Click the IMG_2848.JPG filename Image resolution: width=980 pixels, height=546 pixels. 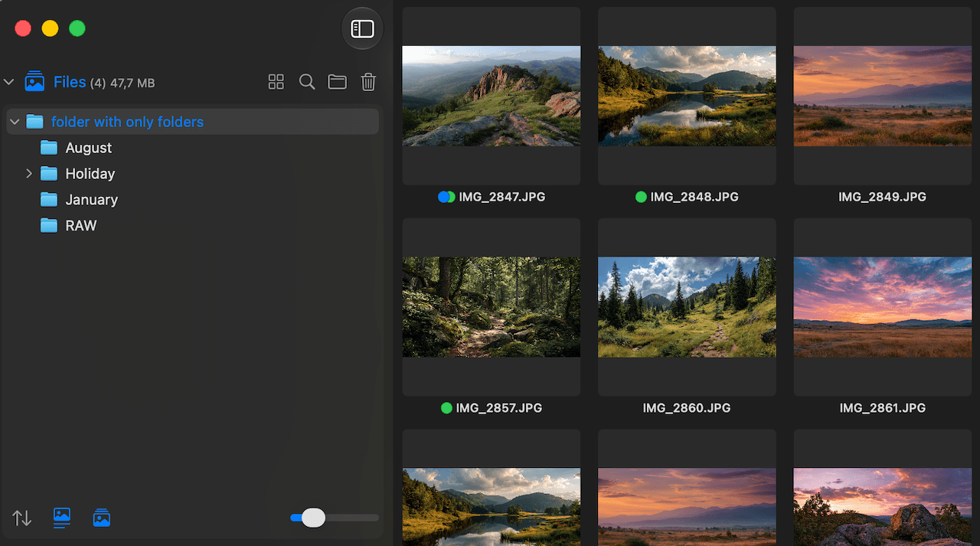694,197
